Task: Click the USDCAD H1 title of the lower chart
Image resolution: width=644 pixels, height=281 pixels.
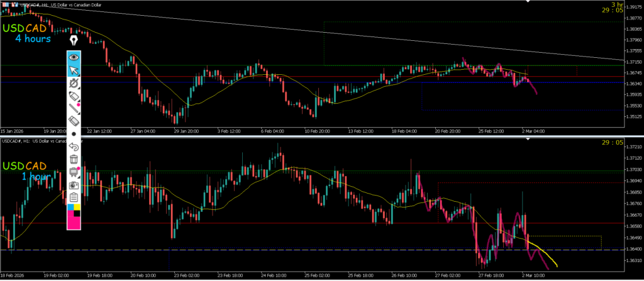Action: click(38, 141)
